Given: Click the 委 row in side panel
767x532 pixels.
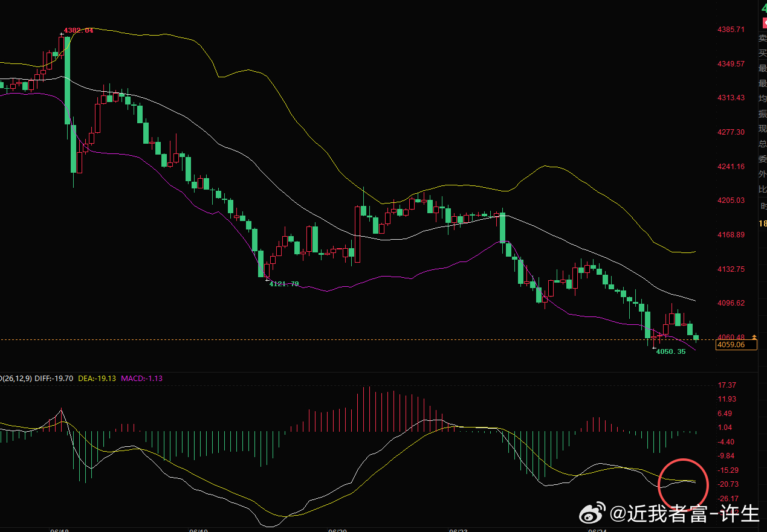Looking at the screenshot, I should pyautogui.click(x=763, y=158).
